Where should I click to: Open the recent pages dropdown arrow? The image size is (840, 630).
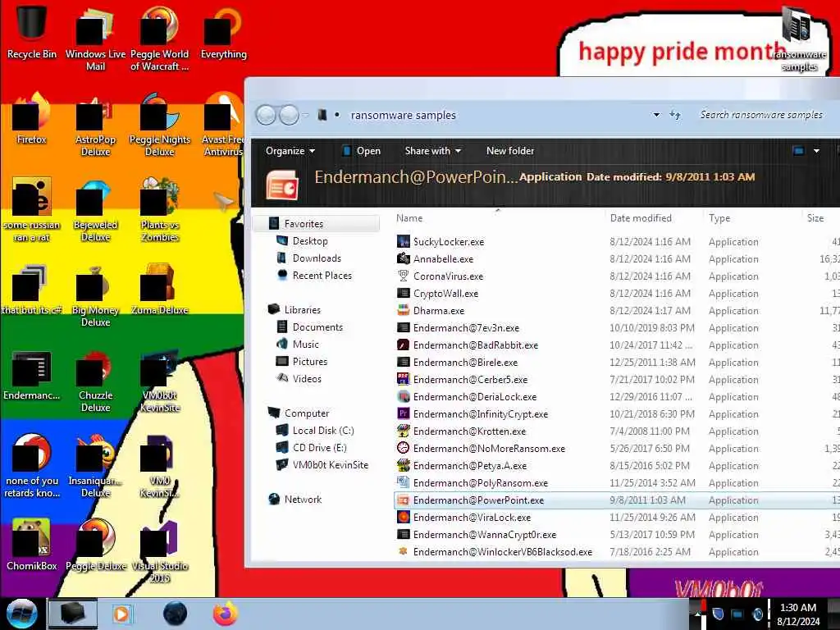(305, 115)
